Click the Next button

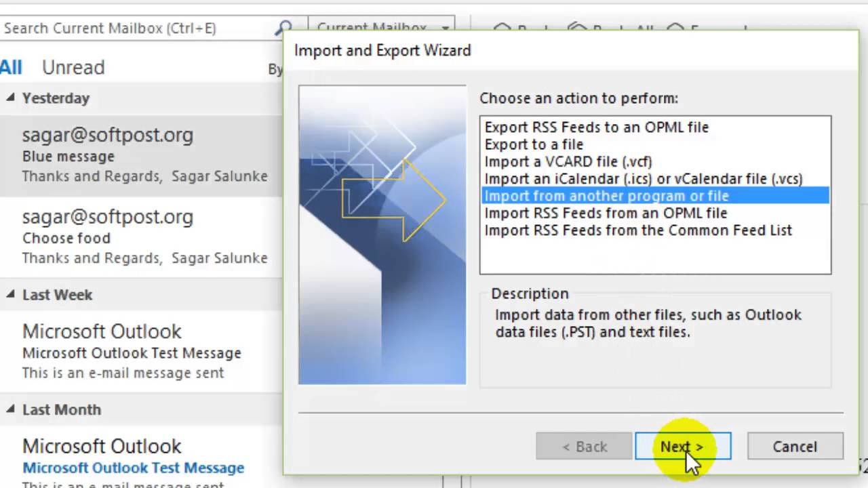(x=683, y=447)
